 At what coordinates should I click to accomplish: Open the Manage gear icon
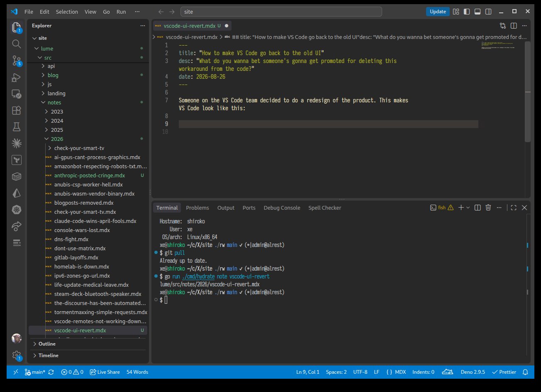click(16, 355)
